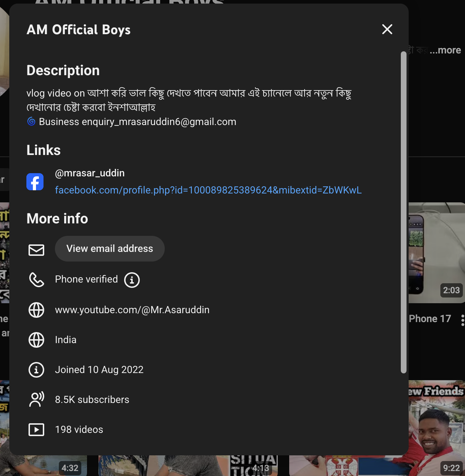
Task: Click the subscribers person icon
Action: pos(36,399)
